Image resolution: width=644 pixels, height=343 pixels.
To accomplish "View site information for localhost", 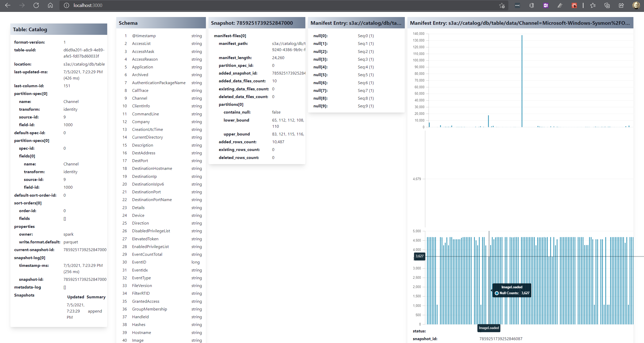I will click(x=66, y=5).
